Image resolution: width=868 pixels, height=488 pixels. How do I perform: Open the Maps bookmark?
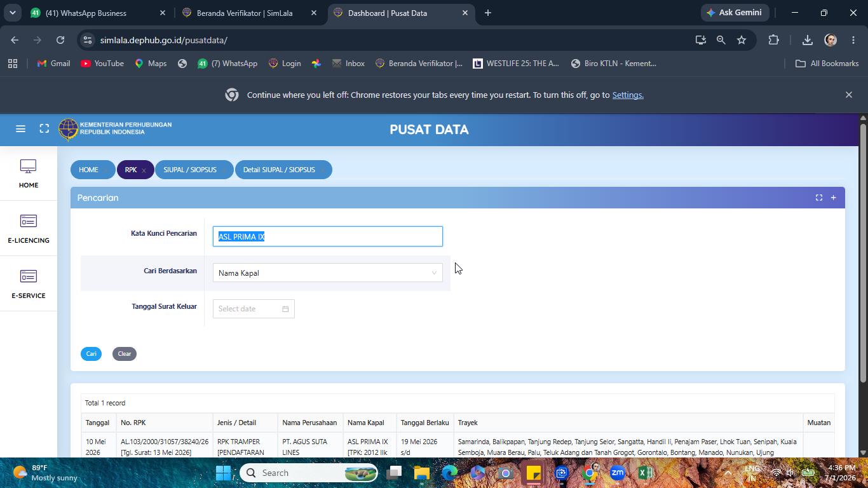(151, 64)
